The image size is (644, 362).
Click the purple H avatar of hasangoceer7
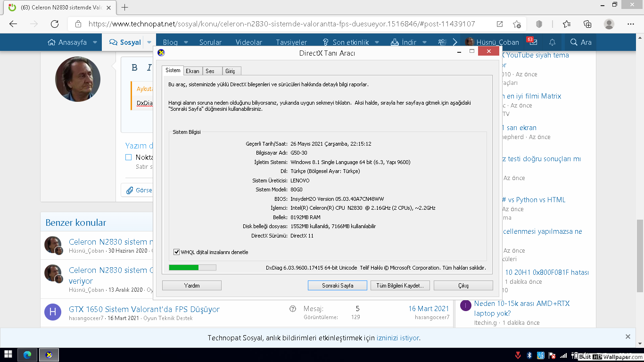tap(53, 312)
